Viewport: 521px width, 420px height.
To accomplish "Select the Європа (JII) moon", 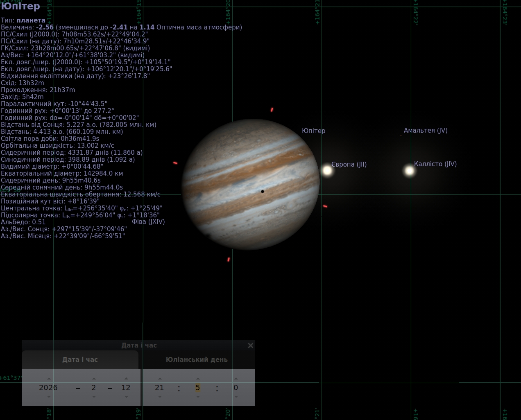I will 327,170.
